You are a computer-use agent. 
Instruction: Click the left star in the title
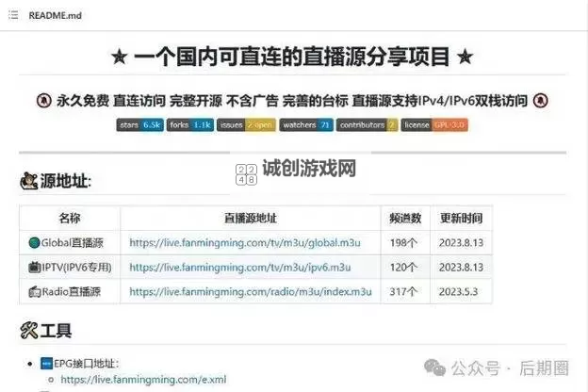point(120,57)
